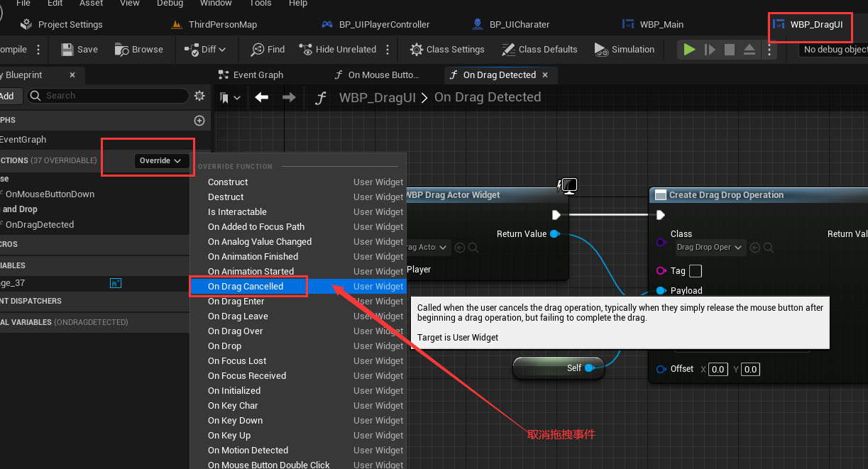Open the graph bookmarks dropdown
The image size is (868, 469).
pyautogui.click(x=230, y=97)
